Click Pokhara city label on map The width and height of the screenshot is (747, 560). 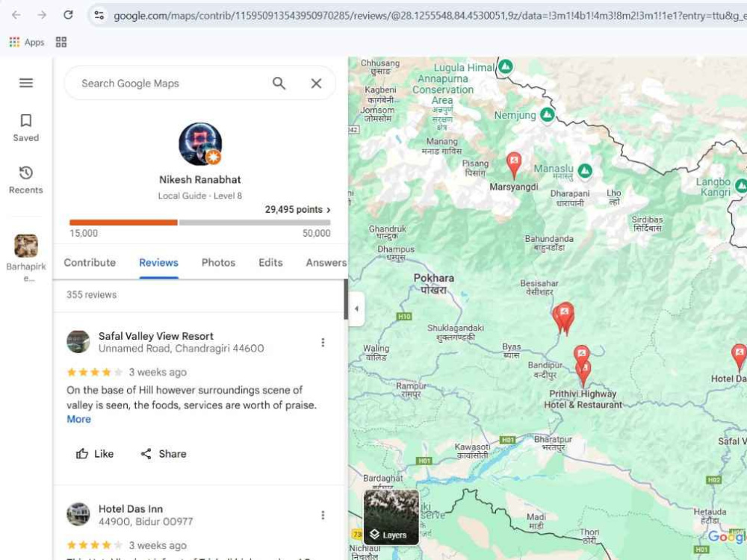[433, 284]
